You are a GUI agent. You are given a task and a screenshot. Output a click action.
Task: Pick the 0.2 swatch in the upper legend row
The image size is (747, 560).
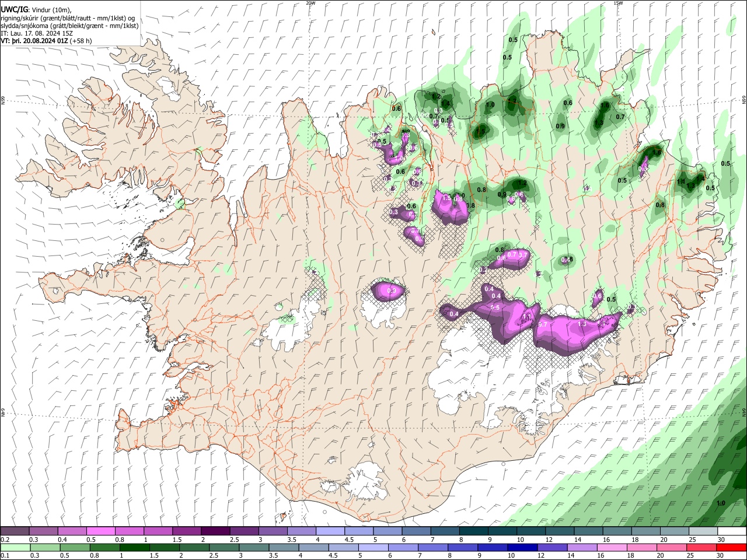click(15, 531)
